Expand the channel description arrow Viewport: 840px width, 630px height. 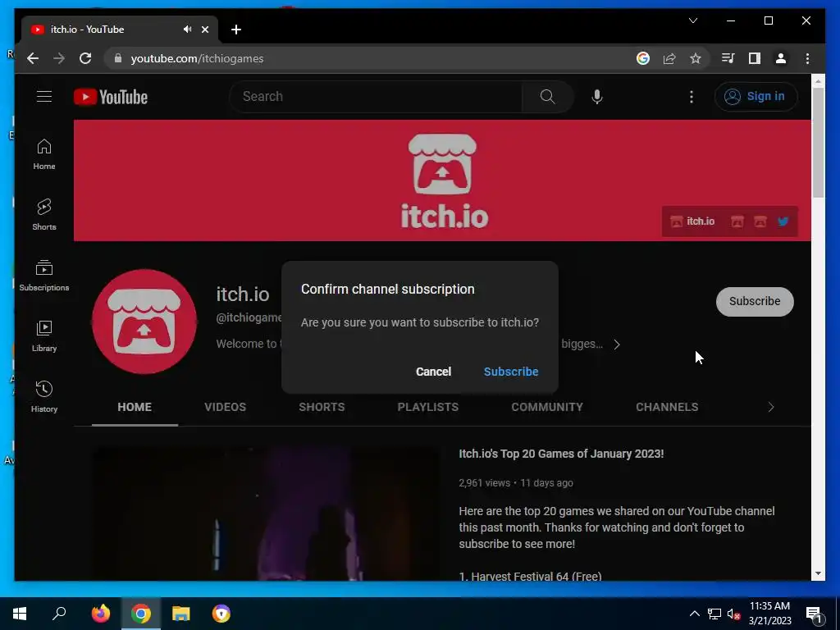[x=617, y=345]
